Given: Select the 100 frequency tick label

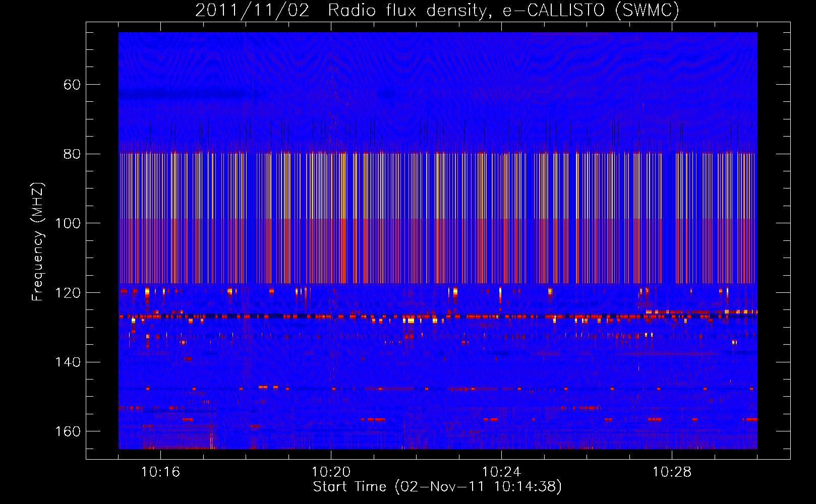Looking at the screenshot, I should 68,223.
